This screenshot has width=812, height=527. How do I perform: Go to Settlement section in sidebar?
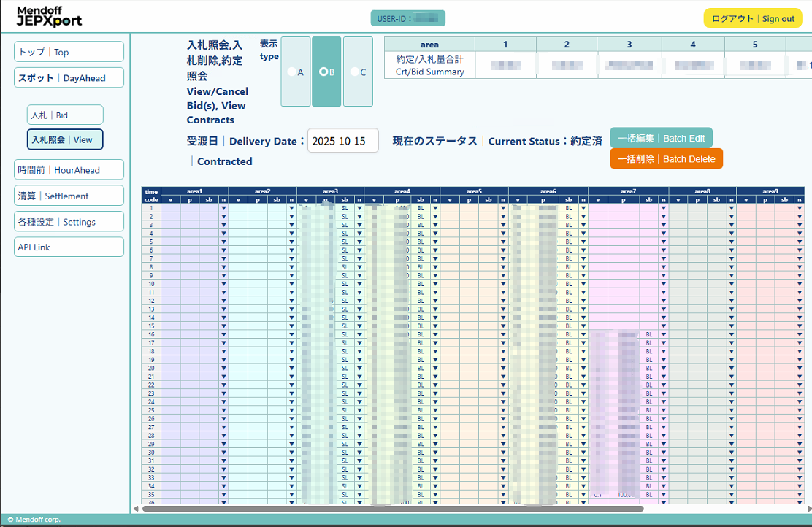[x=69, y=196]
